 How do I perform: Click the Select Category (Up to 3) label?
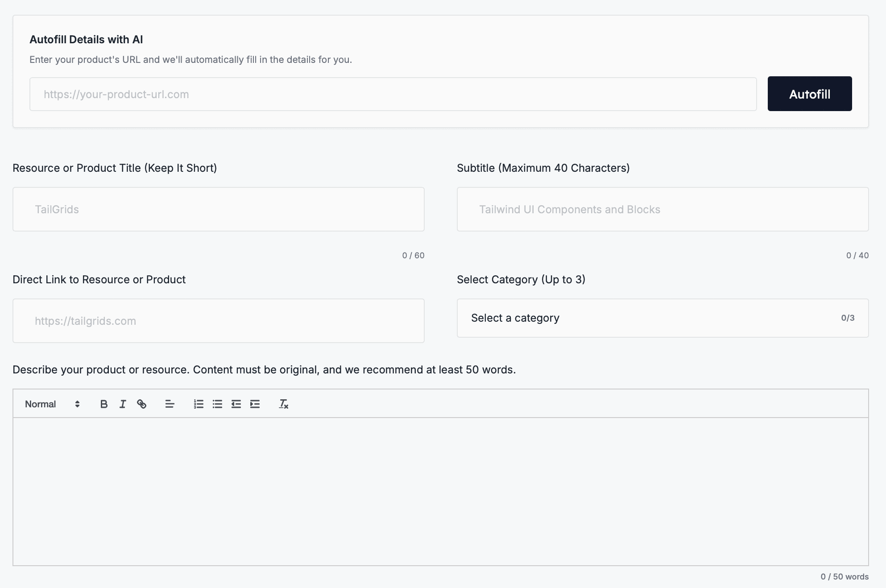point(521,280)
